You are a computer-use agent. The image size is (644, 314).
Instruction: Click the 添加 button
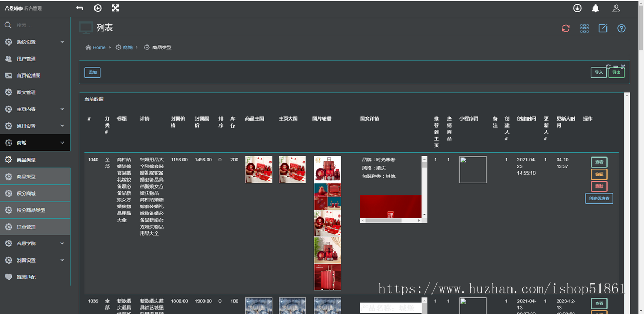click(92, 72)
